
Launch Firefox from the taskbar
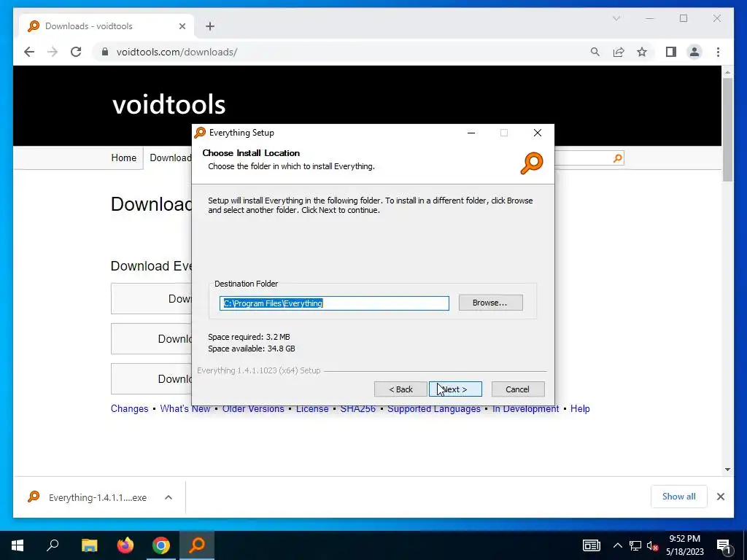(x=125, y=545)
